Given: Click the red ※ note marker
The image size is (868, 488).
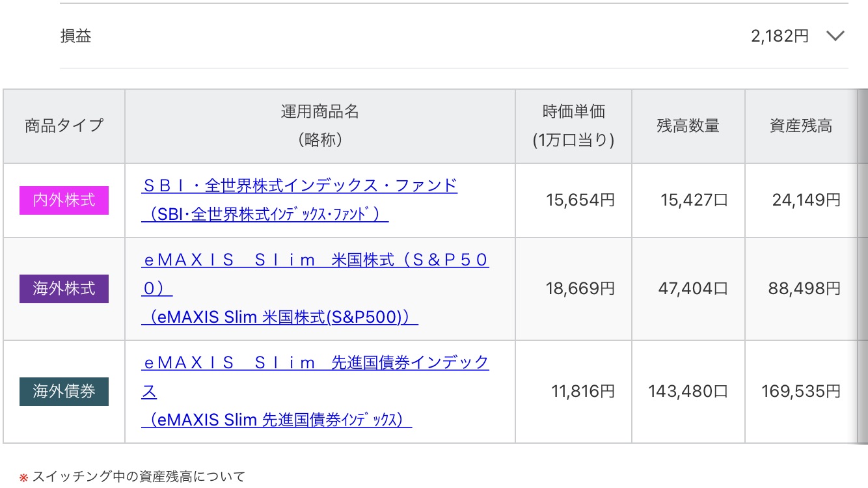Looking at the screenshot, I should pyautogui.click(x=23, y=478).
